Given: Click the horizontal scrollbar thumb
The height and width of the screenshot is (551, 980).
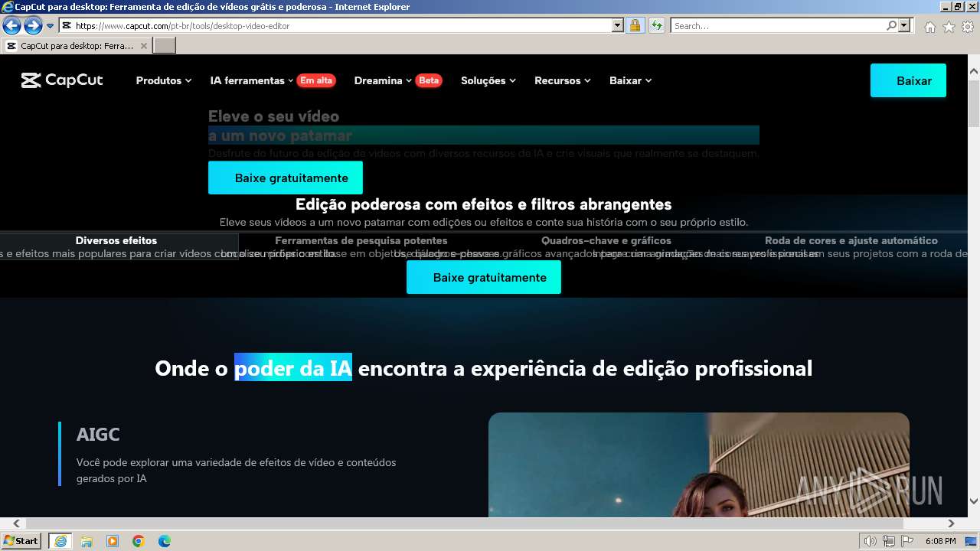Looking at the screenshot, I should tap(465, 523).
